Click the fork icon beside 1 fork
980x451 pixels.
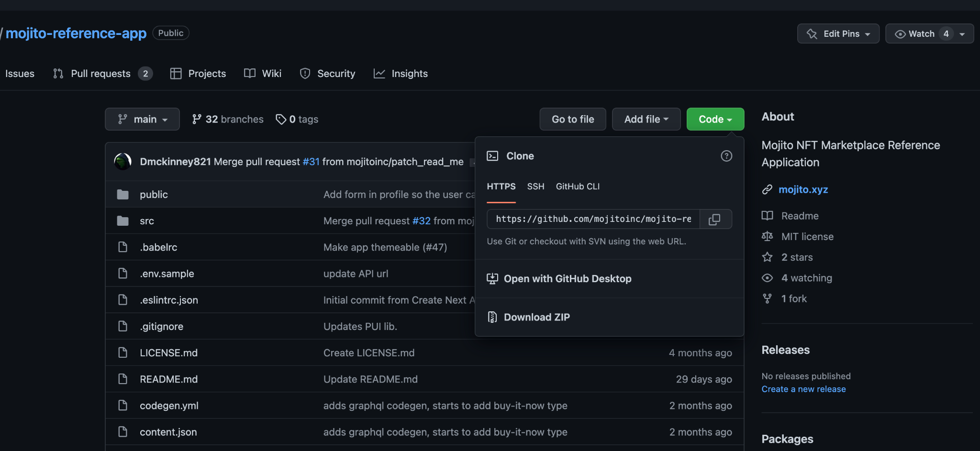(x=767, y=298)
